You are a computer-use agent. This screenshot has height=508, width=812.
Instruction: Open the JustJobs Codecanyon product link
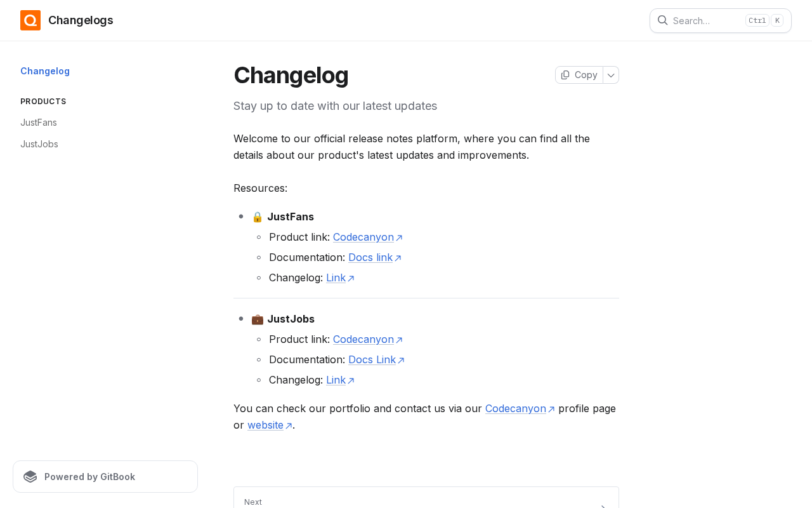(363, 339)
